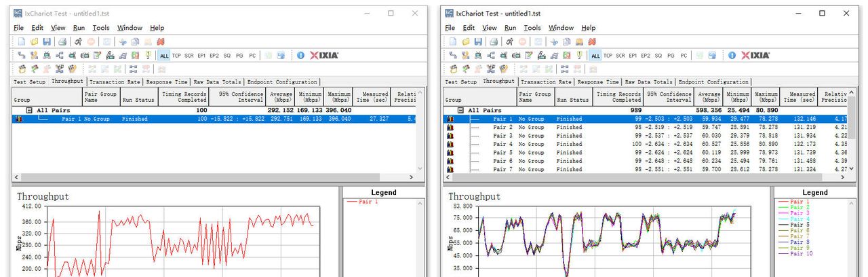Click the Average (Mbps) column header in left window

click(x=279, y=97)
